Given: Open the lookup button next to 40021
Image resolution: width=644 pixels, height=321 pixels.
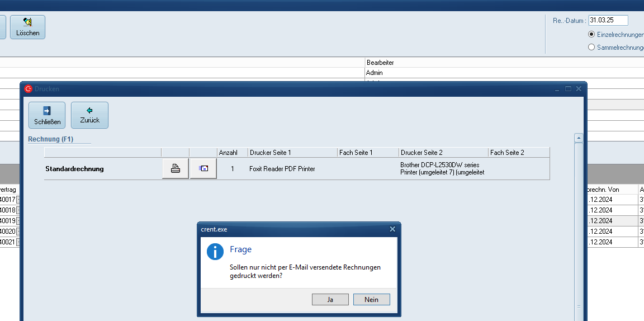Looking at the screenshot, I should click(x=18, y=242).
